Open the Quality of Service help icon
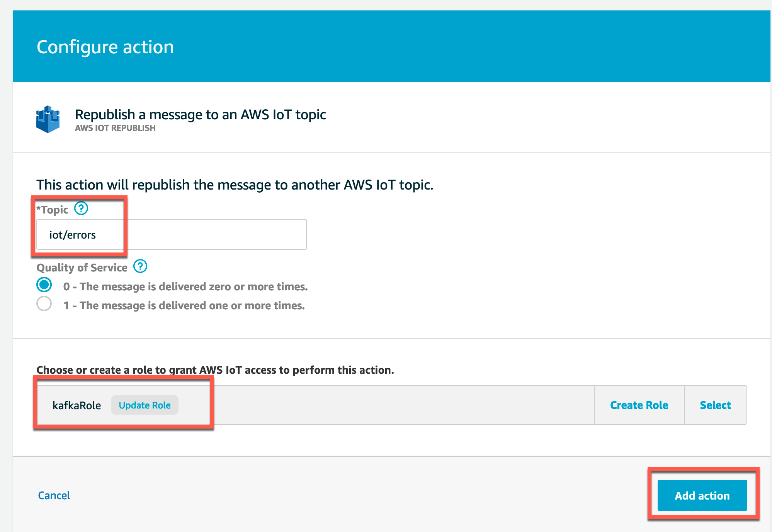Image resolution: width=772 pixels, height=532 pixels. (x=140, y=266)
